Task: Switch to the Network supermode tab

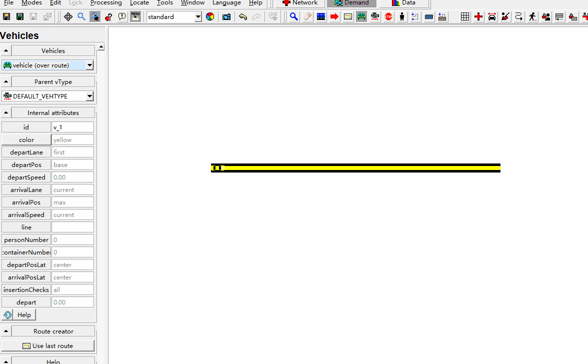Action: [x=300, y=3]
